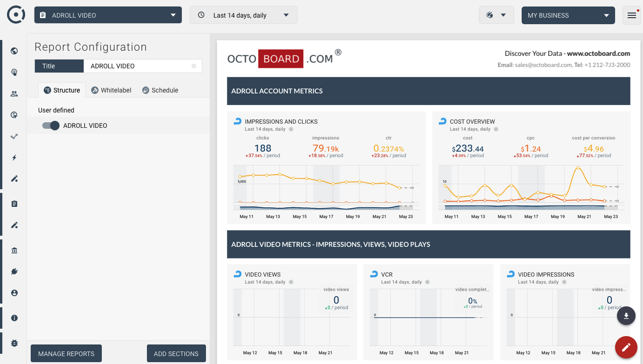Viewport: 643px width, 364px height.
Task: Open the theme icon dropdown
Action: coord(496,15)
